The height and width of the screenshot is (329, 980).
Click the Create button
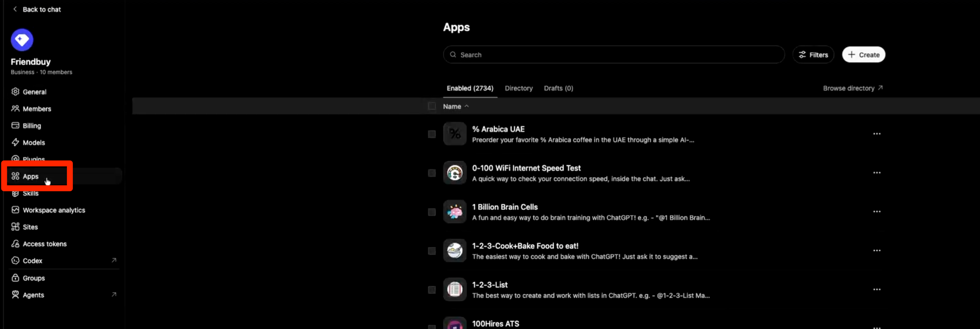tap(864, 55)
